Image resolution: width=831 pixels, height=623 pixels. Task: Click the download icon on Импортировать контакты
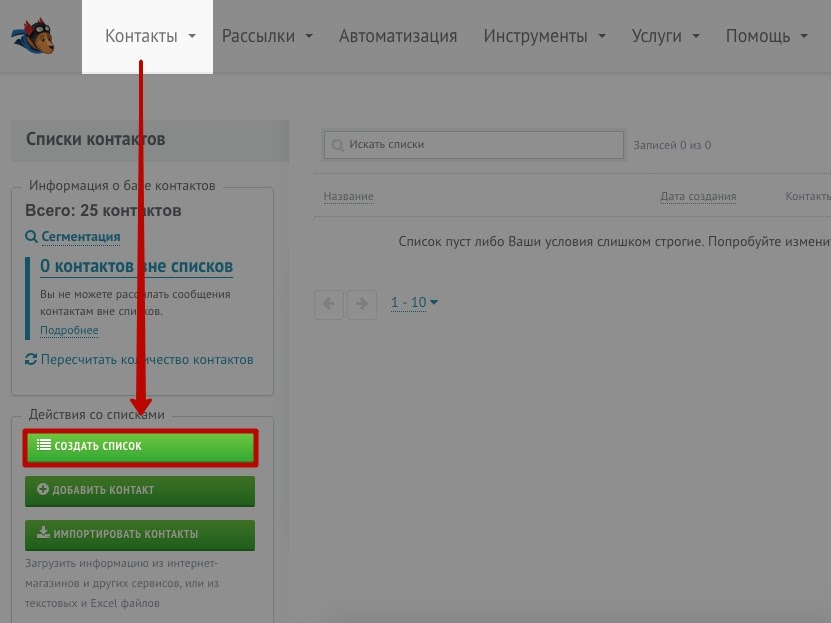(x=43, y=532)
